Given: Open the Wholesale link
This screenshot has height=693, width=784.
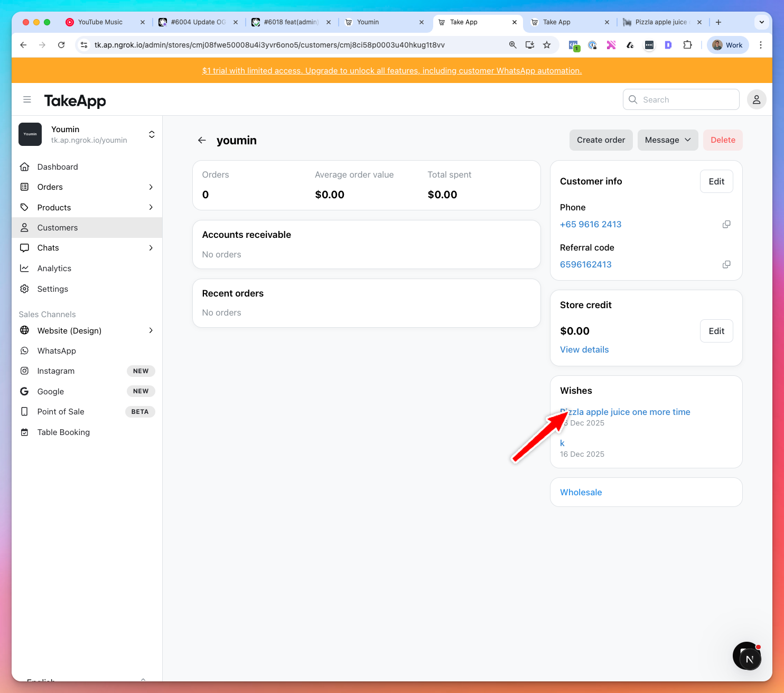Looking at the screenshot, I should point(581,492).
